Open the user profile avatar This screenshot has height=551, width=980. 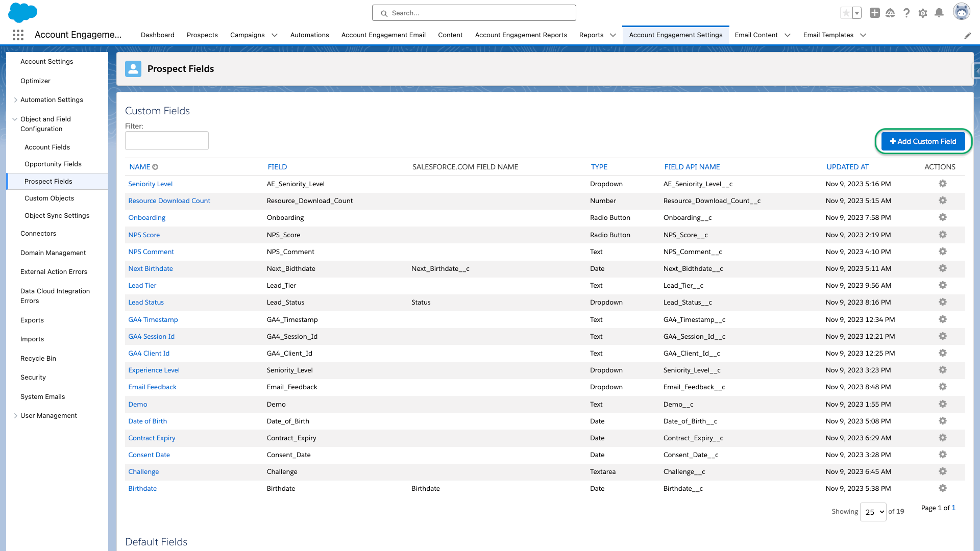click(962, 12)
